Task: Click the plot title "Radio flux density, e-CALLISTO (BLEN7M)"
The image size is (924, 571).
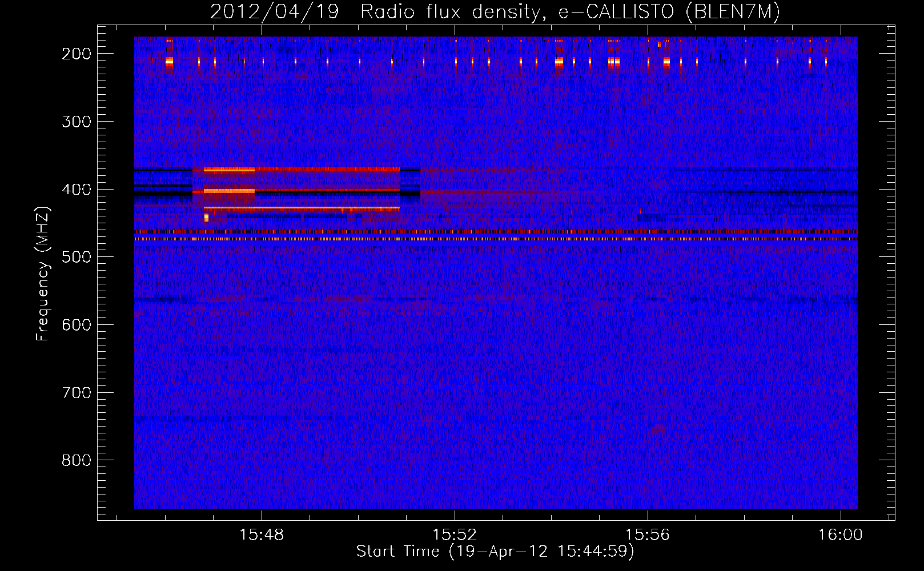Action: tap(570, 12)
